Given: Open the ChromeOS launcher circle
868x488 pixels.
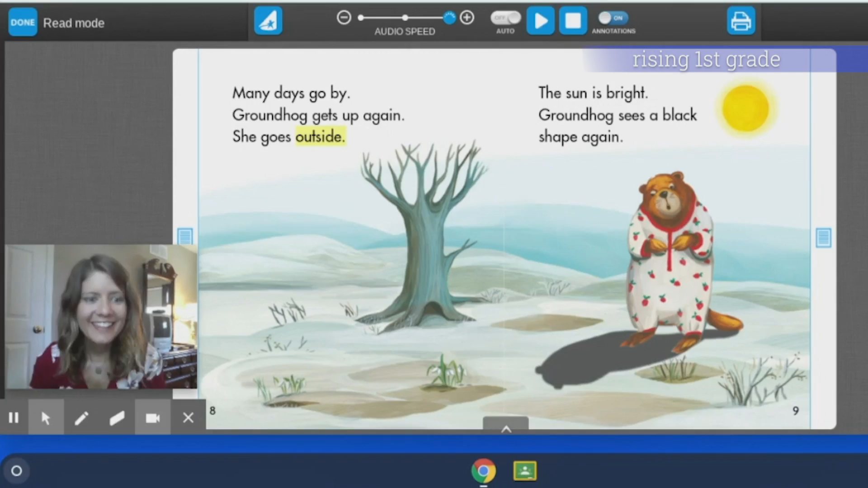Looking at the screenshot, I should point(17,471).
